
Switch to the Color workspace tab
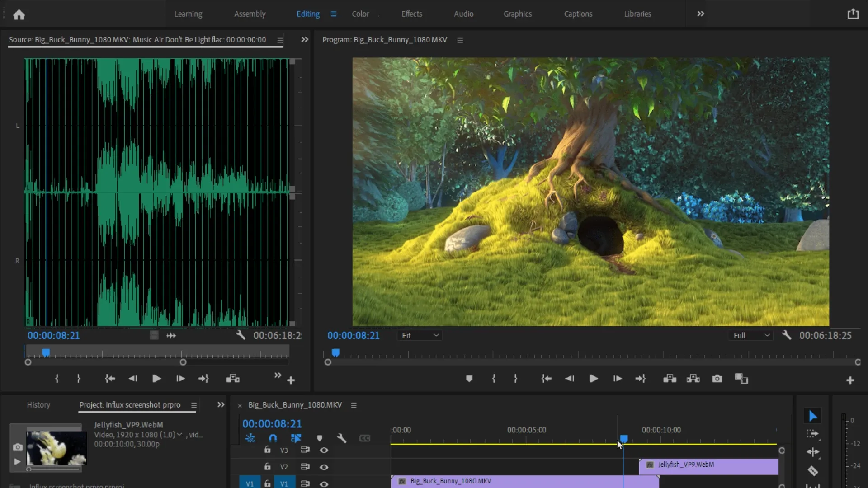click(x=360, y=14)
